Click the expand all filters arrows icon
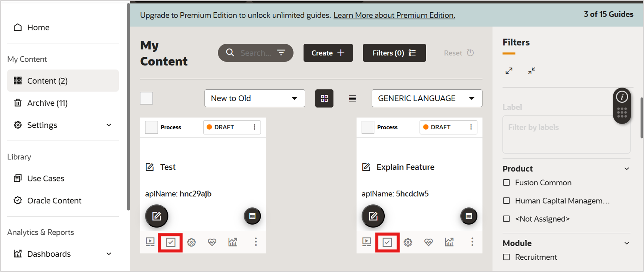Screen dimensions: 644x272 click(509, 71)
